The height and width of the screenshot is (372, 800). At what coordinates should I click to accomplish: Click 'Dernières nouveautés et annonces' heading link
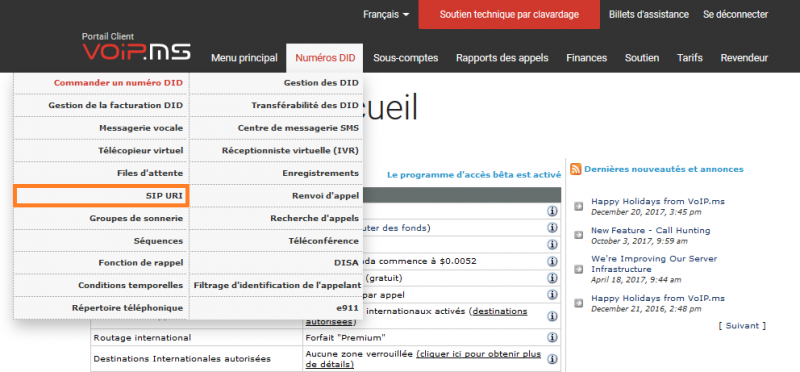664,169
